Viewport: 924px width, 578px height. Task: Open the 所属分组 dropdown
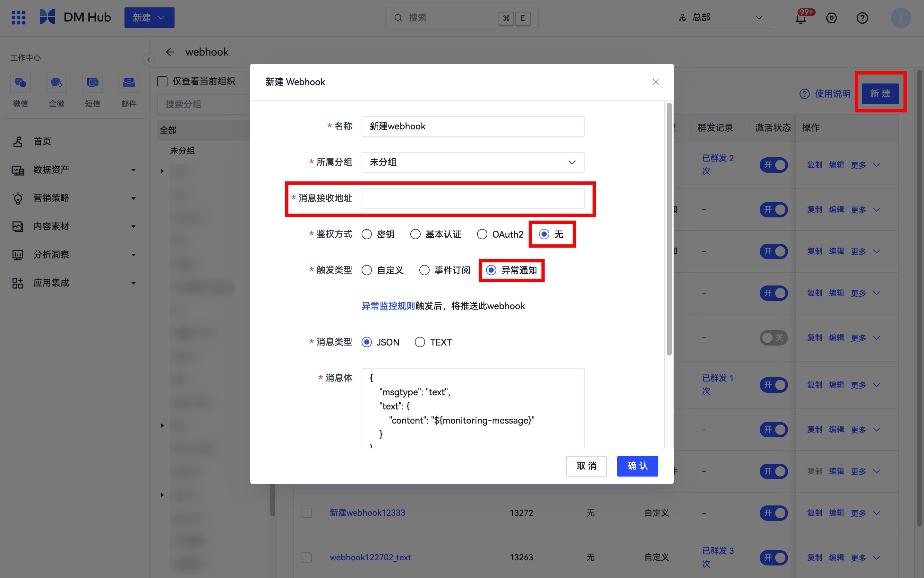point(473,162)
